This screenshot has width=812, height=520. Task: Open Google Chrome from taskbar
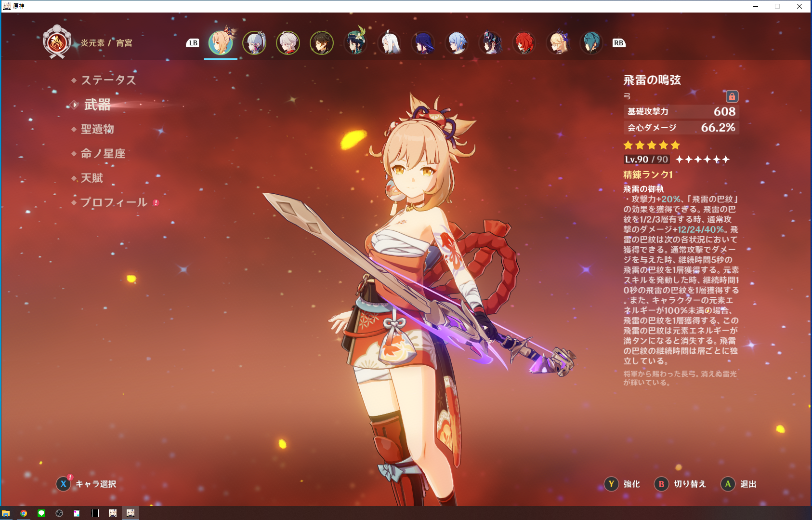tap(24, 513)
